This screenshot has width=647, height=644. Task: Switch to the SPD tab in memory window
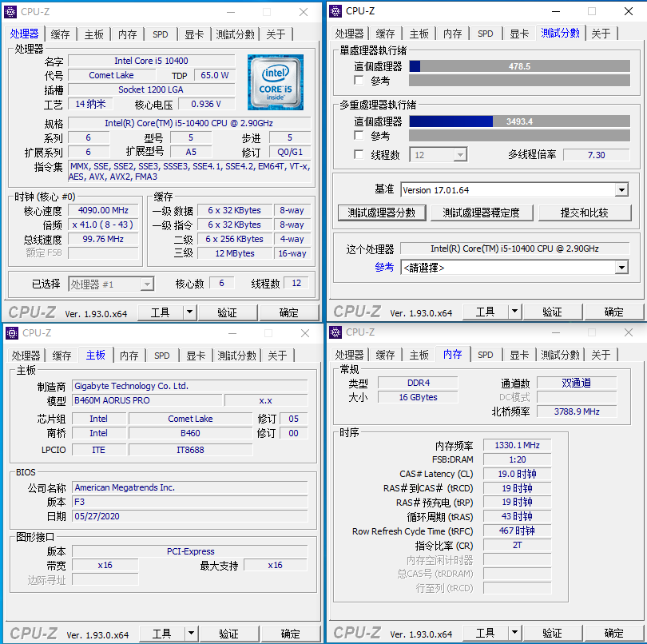[x=485, y=355]
